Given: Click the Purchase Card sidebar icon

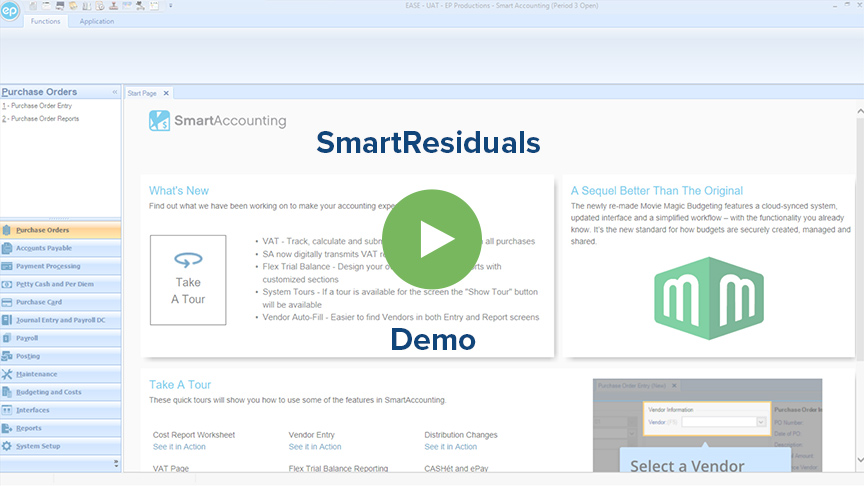Looking at the screenshot, I should coord(7,302).
